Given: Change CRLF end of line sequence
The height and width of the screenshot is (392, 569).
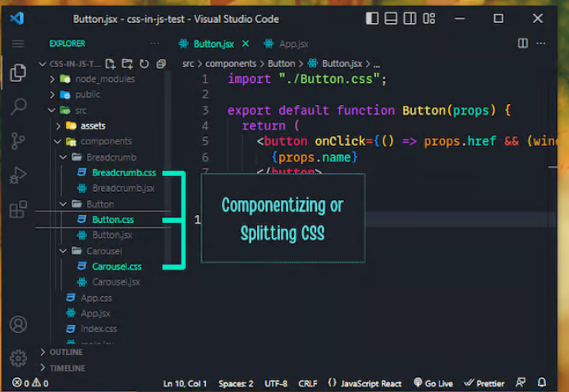Looking at the screenshot, I should tap(308, 383).
